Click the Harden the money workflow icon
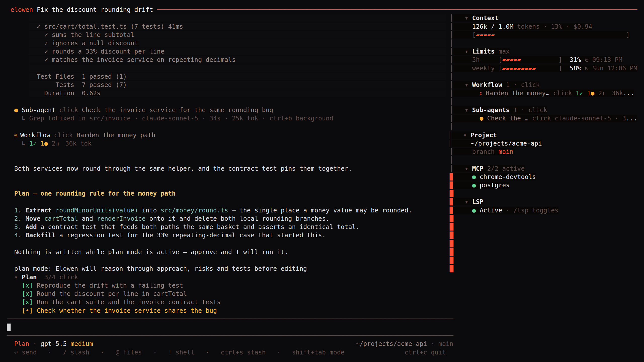Viewport: 644px width, 362px height. pos(481,94)
